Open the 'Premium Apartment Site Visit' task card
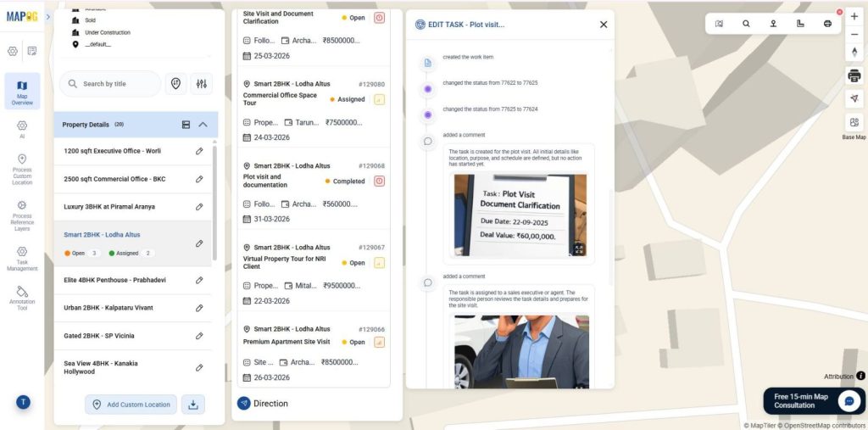Viewport: 868px width, 430px height. 314,350
